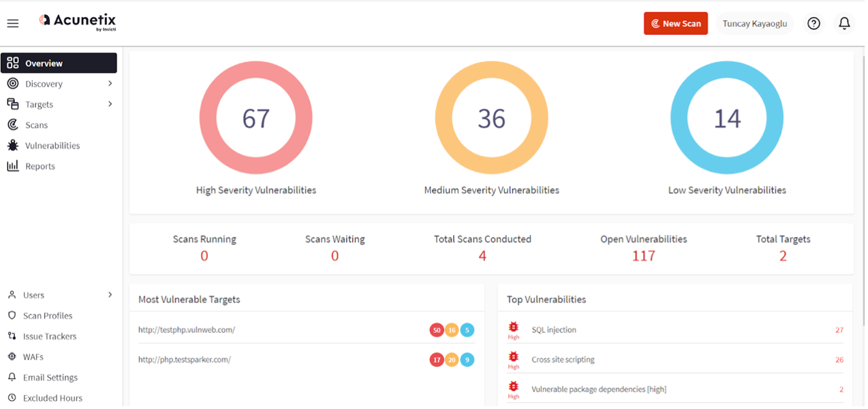Image resolution: width=868 pixels, height=409 pixels.
Task: Click the Excluded Hours clock icon
Action: (12, 397)
